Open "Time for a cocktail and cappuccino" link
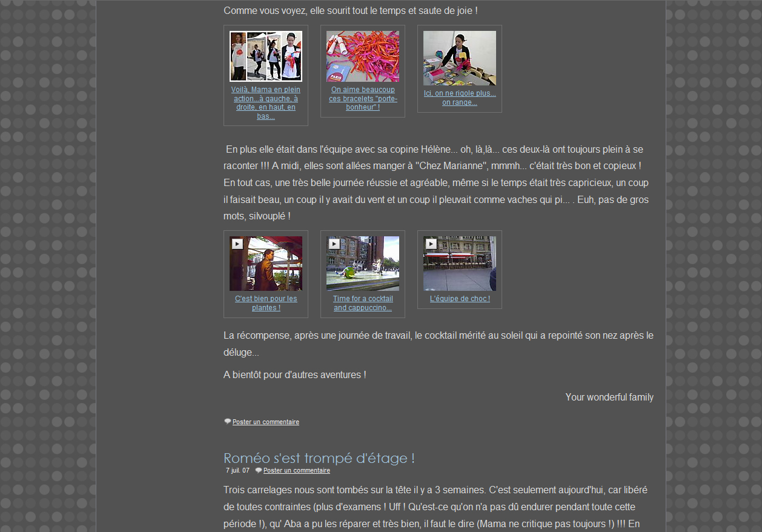 [x=362, y=303]
